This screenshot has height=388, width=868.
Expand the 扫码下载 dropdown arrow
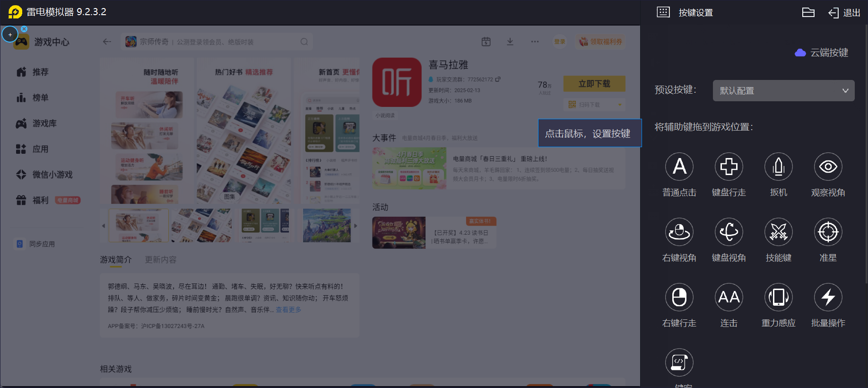tap(619, 105)
